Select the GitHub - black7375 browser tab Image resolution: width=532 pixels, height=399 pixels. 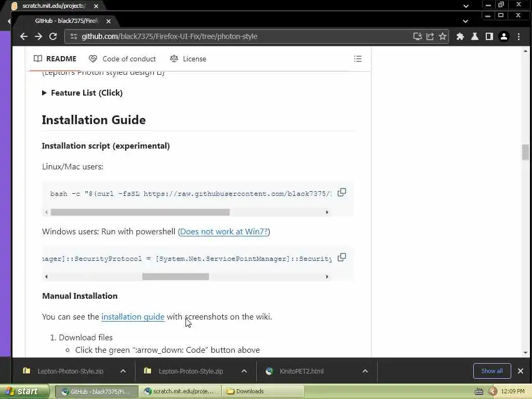tap(66, 21)
